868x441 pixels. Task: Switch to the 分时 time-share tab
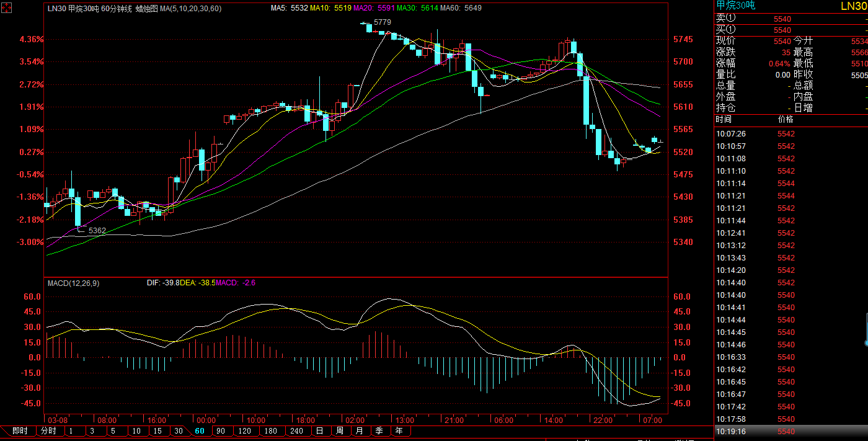(x=48, y=430)
